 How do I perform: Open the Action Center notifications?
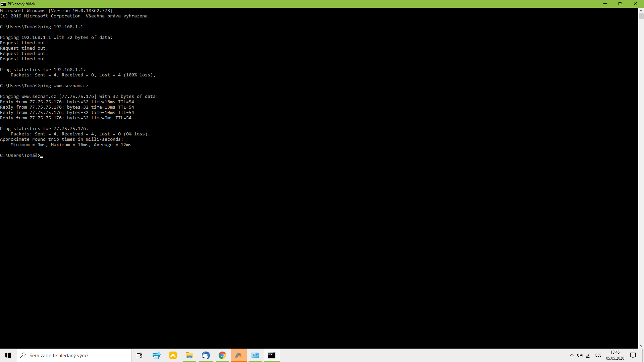633,355
